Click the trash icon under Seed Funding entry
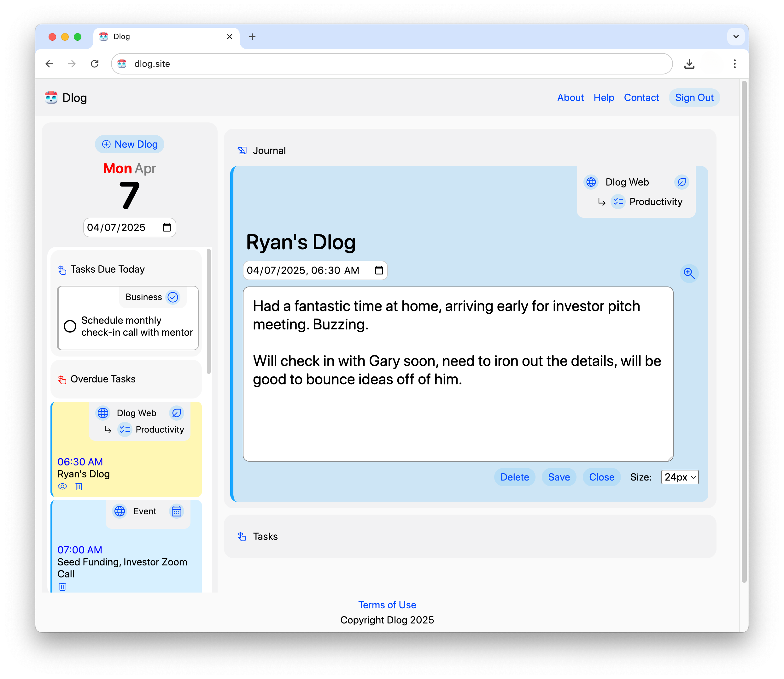This screenshot has height=679, width=784. (x=62, y=587)
